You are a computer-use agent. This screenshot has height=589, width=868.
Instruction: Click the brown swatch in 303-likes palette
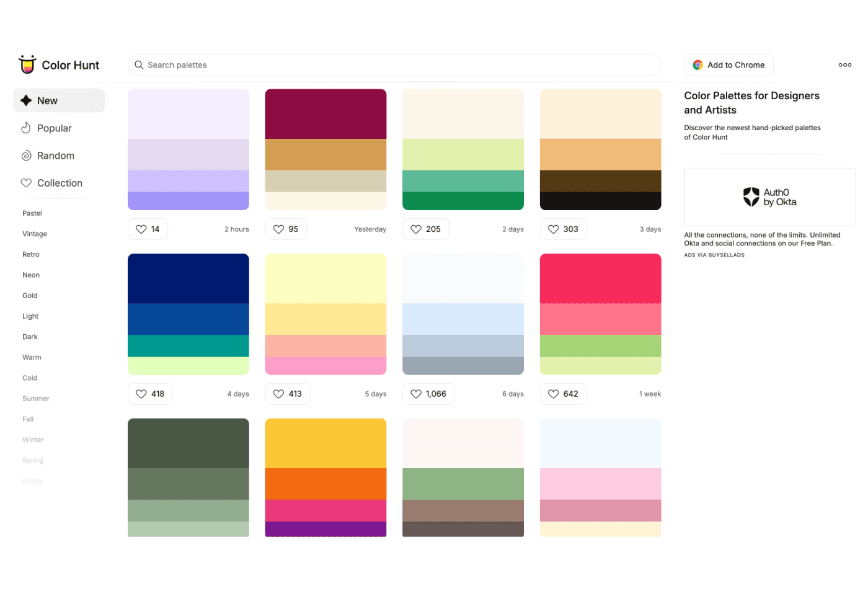point(600,181)
